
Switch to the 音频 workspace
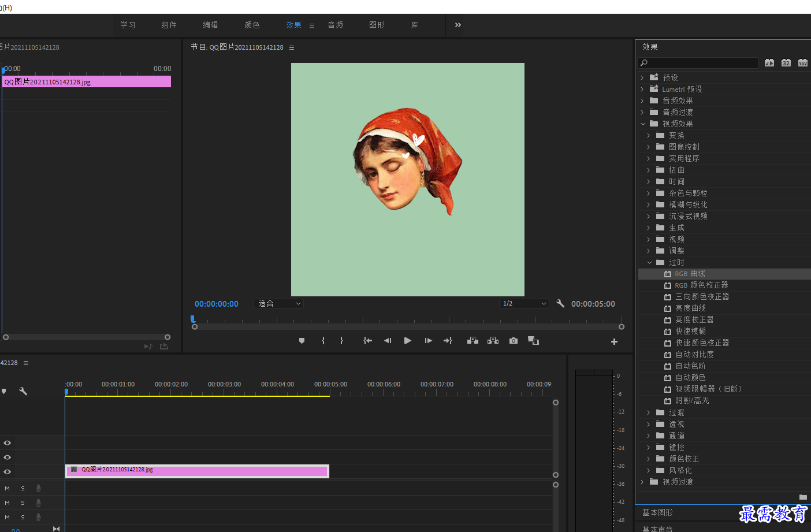pyautogui.click(x=335, y=25)
